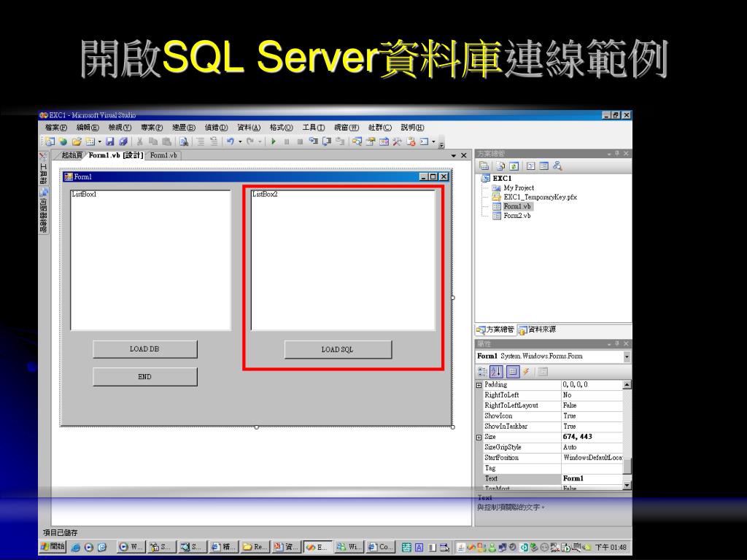Toggle Categorized view in Properties panel
The image size is (747, 560).
click(x=482, y=371)
